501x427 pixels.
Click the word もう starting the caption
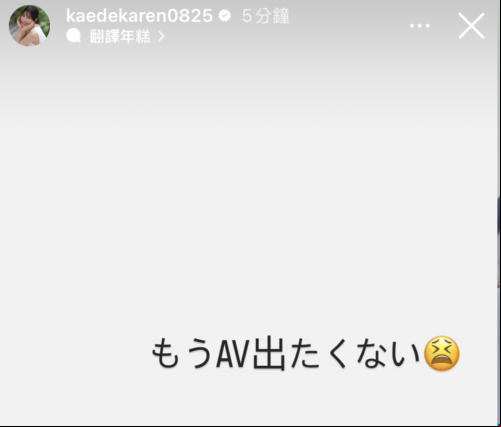click(x=182, y=354)
